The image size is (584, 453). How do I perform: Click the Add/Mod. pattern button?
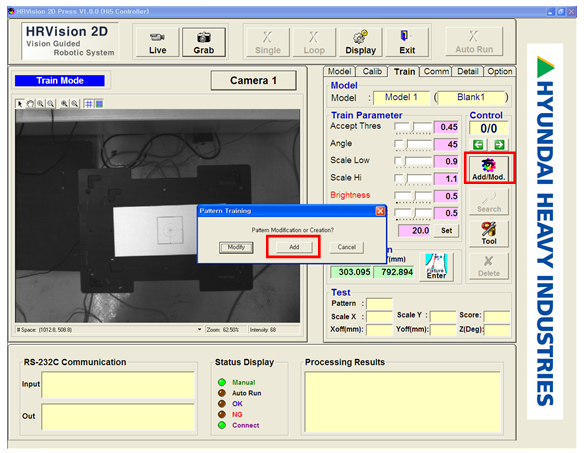point(489,168)
